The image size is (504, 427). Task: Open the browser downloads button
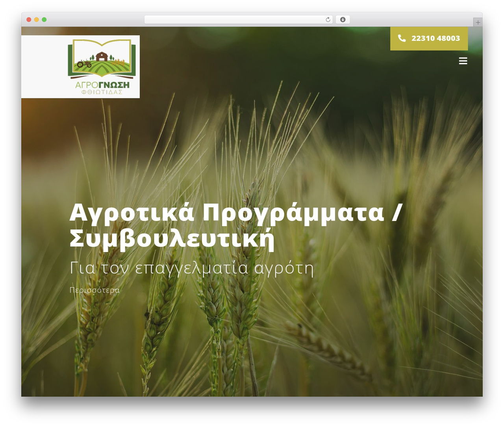coord(343,20)
